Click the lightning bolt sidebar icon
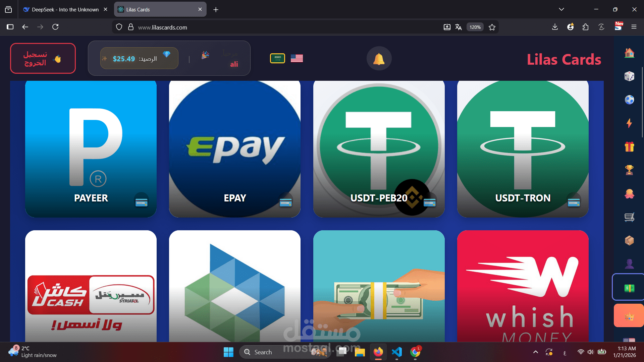This screenshot has width=644, height=362. pos(629,123)
